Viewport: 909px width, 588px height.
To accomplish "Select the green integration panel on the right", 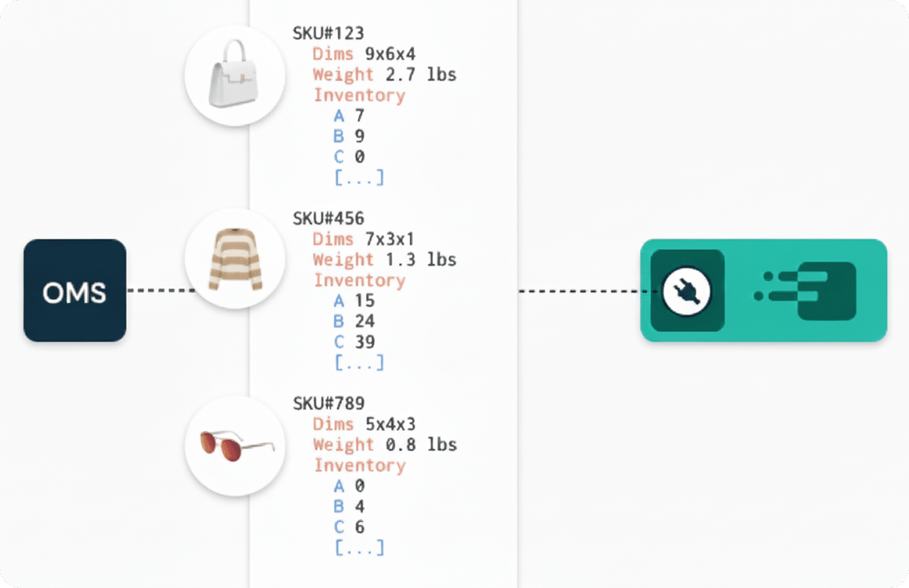I will (x=763, y=290).
